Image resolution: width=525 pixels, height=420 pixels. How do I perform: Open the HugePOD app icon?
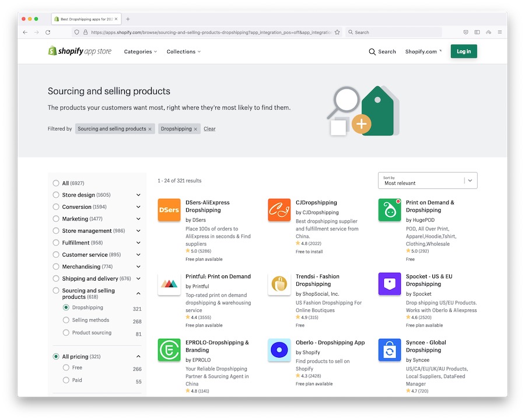(390, 210)
